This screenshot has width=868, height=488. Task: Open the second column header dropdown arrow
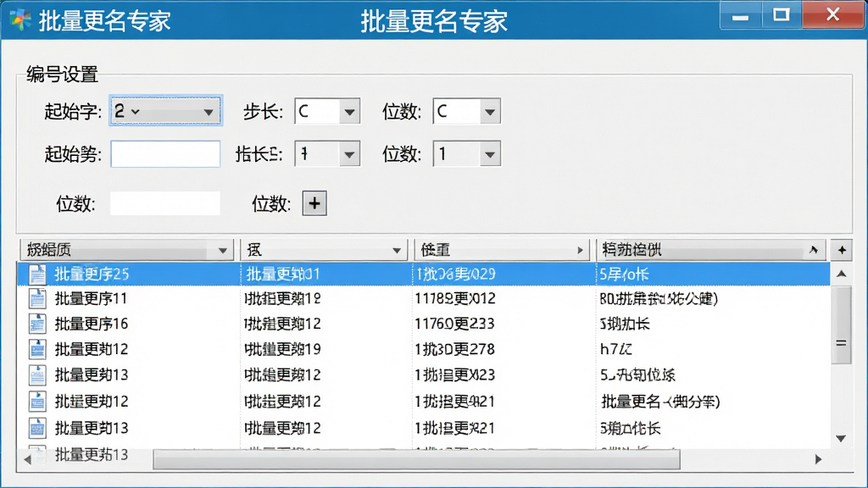pyautogui.click(x=397, y=251)
